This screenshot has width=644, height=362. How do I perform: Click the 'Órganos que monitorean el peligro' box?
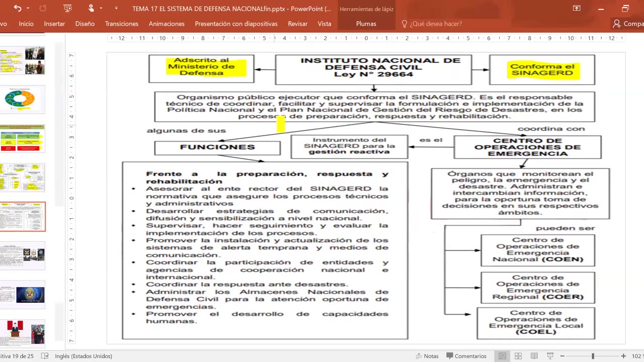point(520,194)
